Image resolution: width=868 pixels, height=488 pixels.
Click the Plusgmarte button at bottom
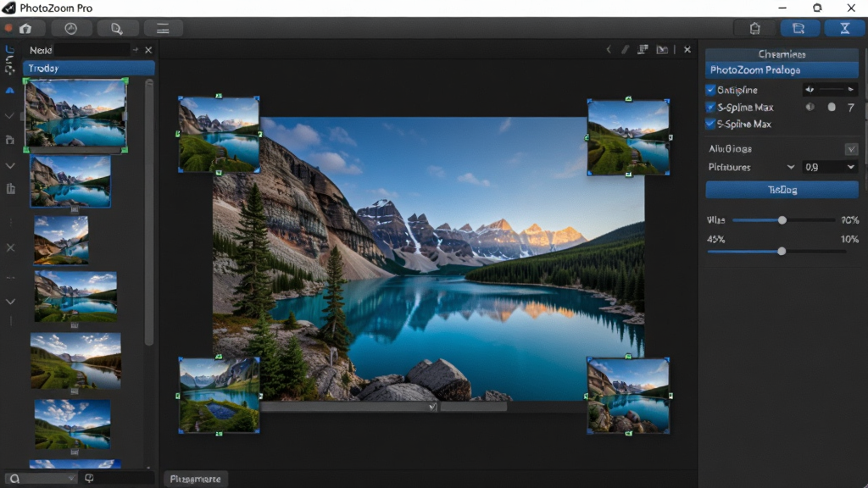[x=196, y=479]
